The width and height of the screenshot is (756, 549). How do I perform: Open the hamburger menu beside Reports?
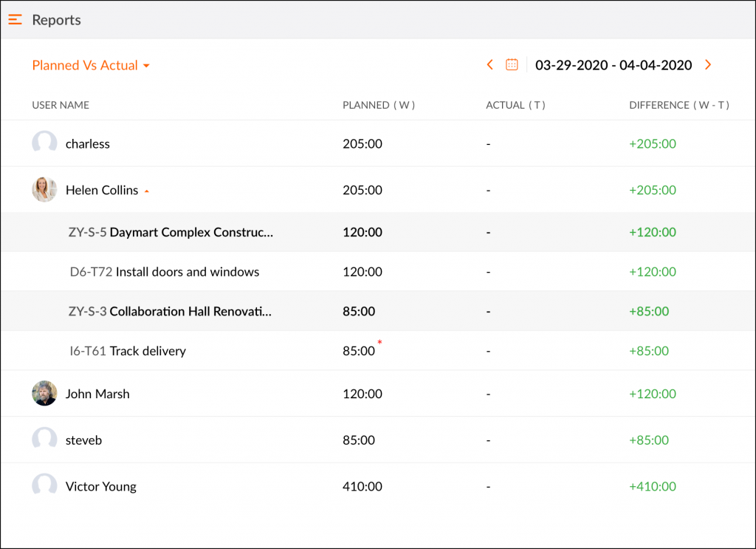tap(15, 20)
